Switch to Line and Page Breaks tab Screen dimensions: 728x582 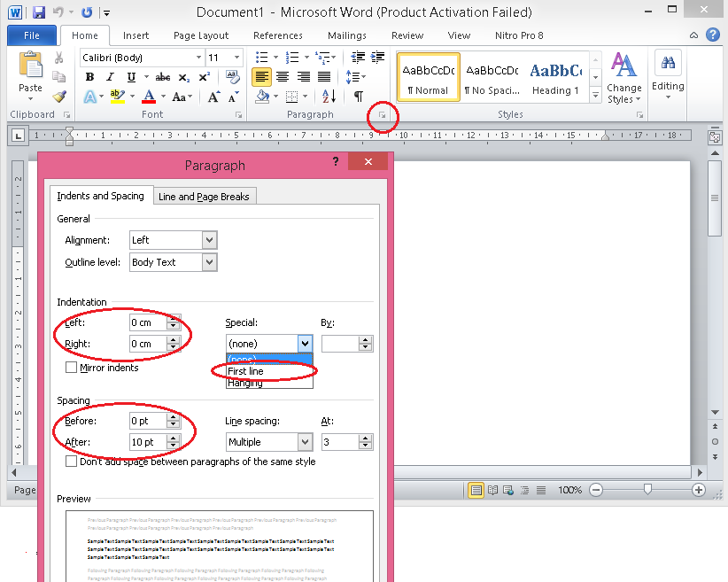(204, 197)
